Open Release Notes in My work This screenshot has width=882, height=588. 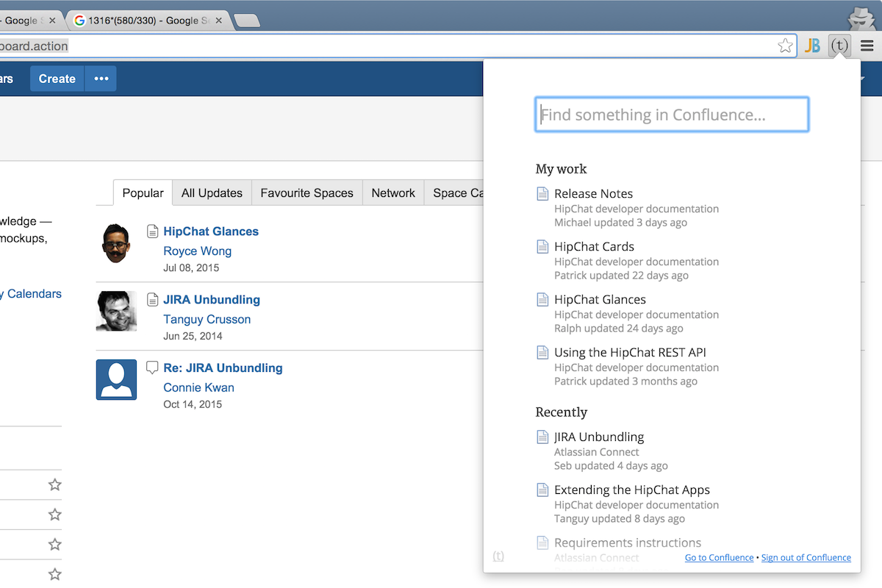click(x=593, y=194)
